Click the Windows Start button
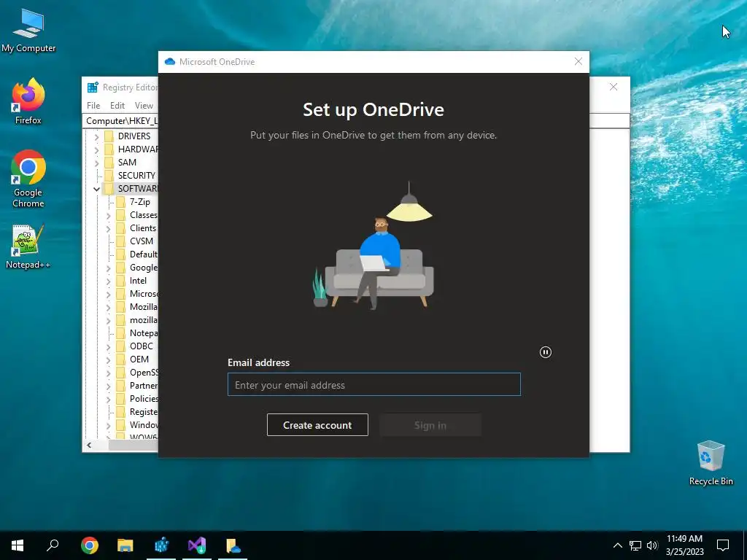The height and width of the screenshot is (560, 747). 18,545
